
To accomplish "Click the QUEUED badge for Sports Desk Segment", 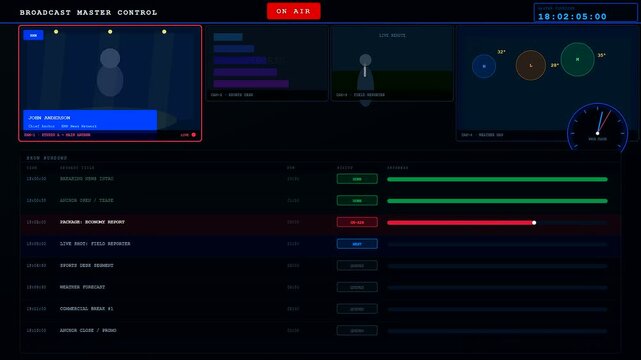I will 357,266.
